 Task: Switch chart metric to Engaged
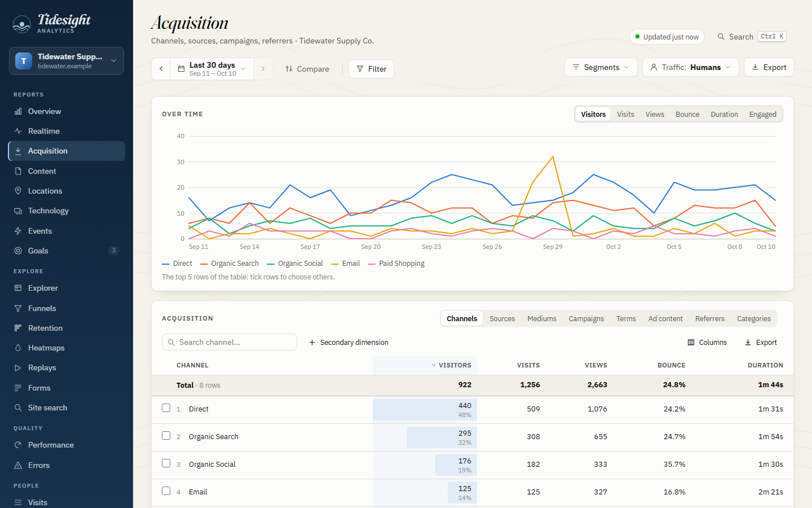(762, 114)
